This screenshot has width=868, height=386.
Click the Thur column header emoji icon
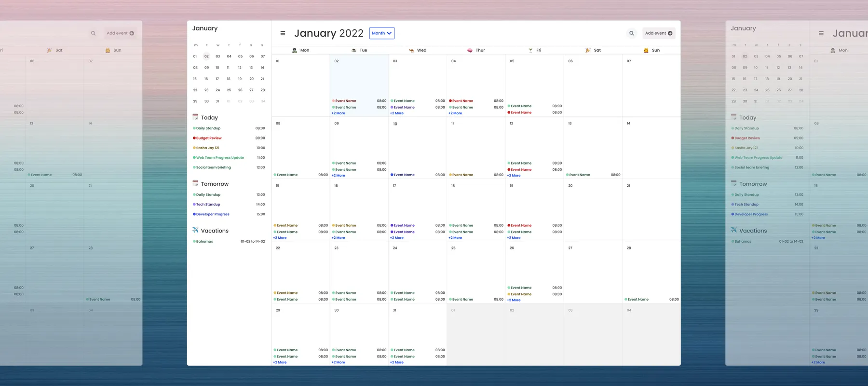click(470, 50)
